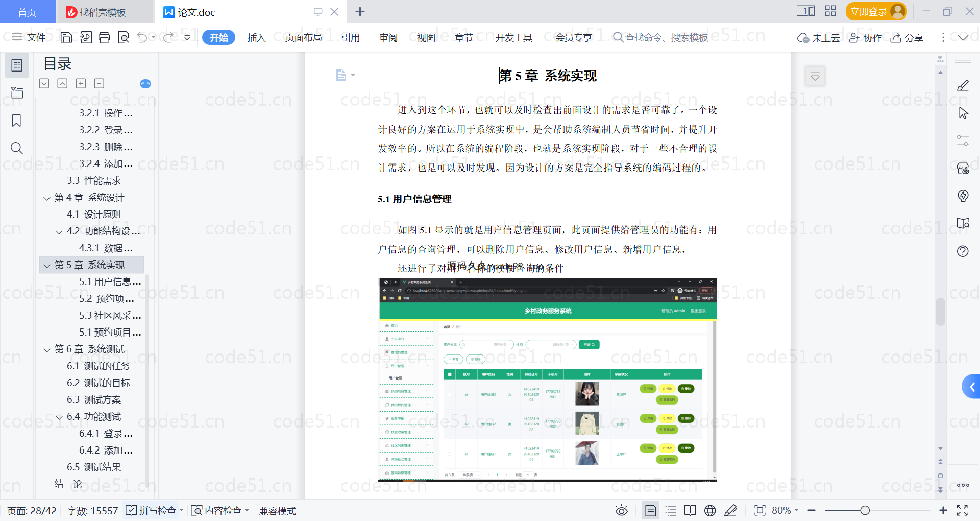Click zoom in plus button
Image resolution: width=980 pixels, height=521 pixels.
943,510
